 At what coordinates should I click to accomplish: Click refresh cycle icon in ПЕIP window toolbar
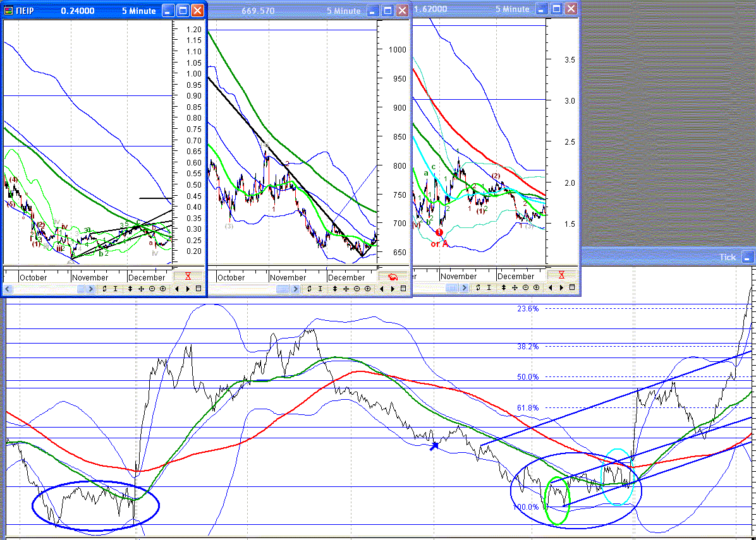click(x=104, y=289)
